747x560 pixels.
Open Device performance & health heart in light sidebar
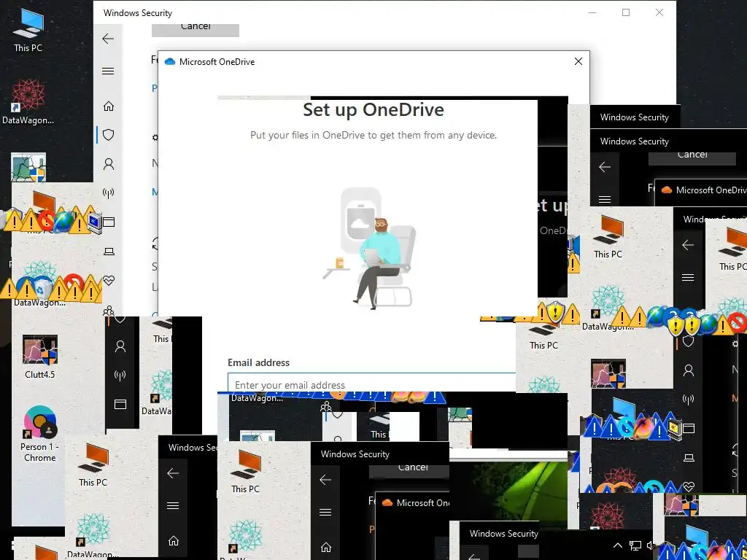109,281
